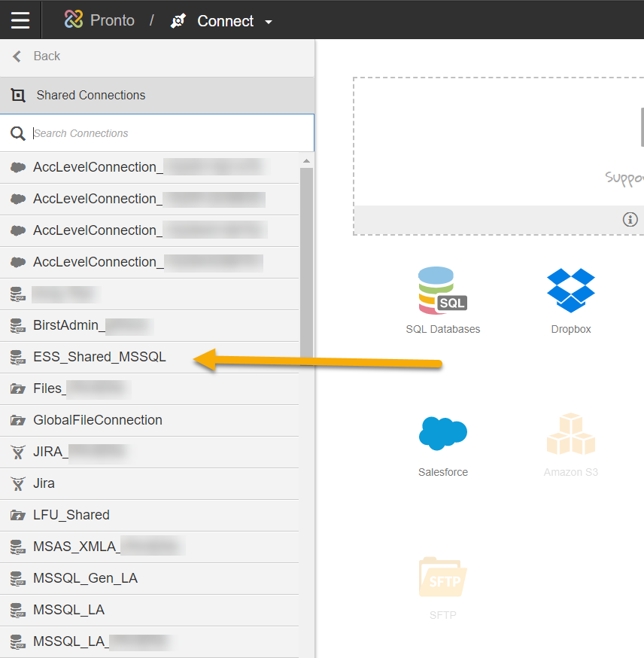Choose the Salesforce cloud icon

point(442,434)
